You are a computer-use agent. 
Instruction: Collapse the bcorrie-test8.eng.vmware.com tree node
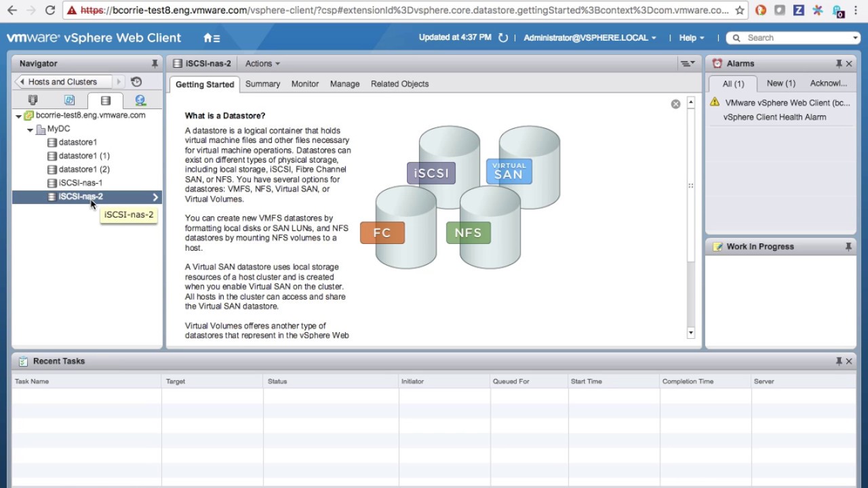tap(19, 116)
